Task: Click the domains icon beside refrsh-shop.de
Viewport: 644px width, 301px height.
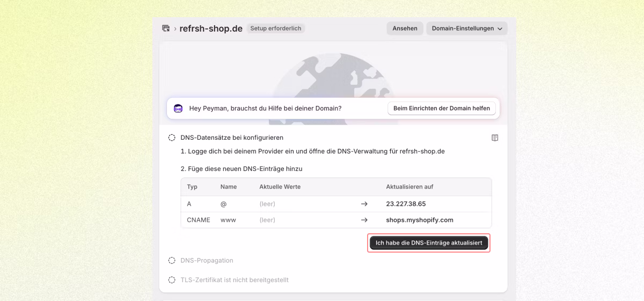Action: [166, 28]
